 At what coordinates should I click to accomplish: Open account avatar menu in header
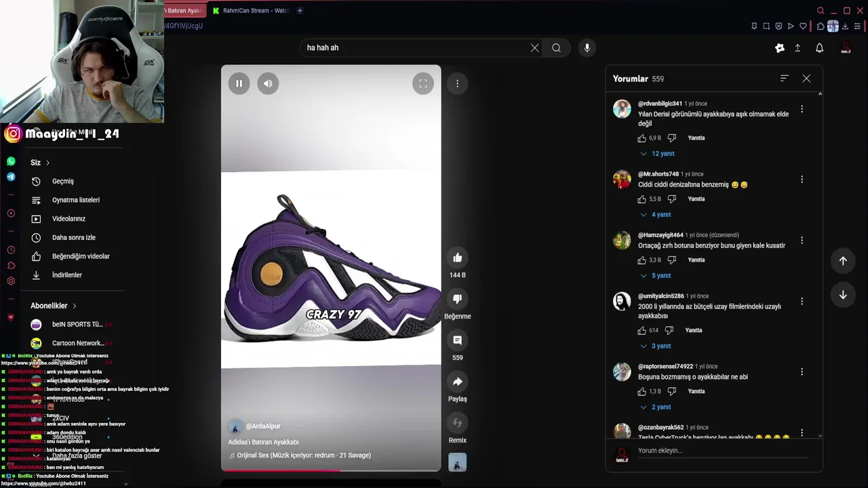pyautogui.click(x=846, y=47)
